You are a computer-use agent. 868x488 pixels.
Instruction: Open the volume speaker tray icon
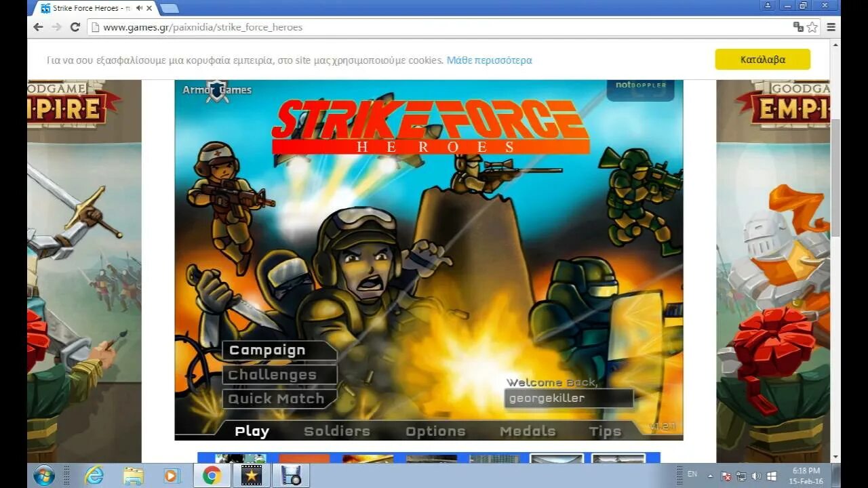[x=756, y=476]
